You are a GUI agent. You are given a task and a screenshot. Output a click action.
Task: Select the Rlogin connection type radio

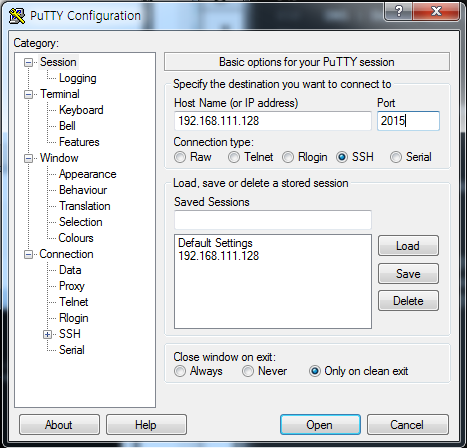click(x=288, y=157)
